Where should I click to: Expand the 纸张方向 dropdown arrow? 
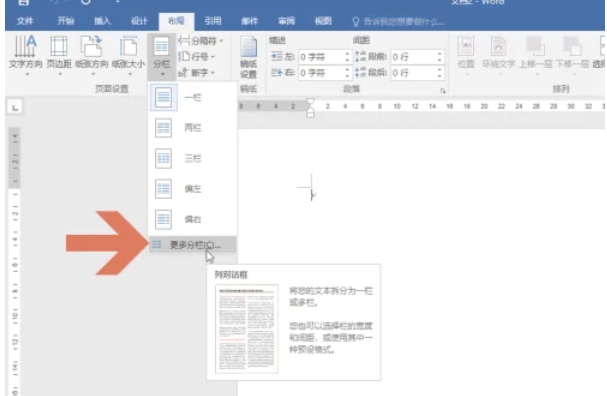pos(93,74)
